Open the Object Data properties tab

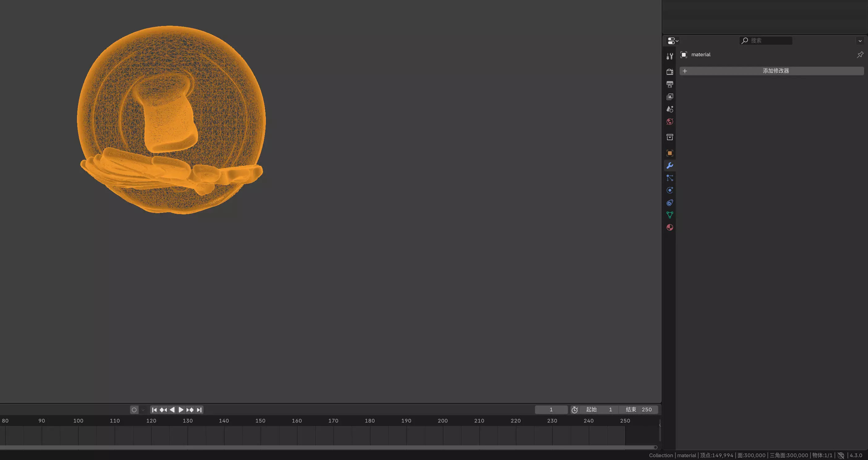point(670,215)
